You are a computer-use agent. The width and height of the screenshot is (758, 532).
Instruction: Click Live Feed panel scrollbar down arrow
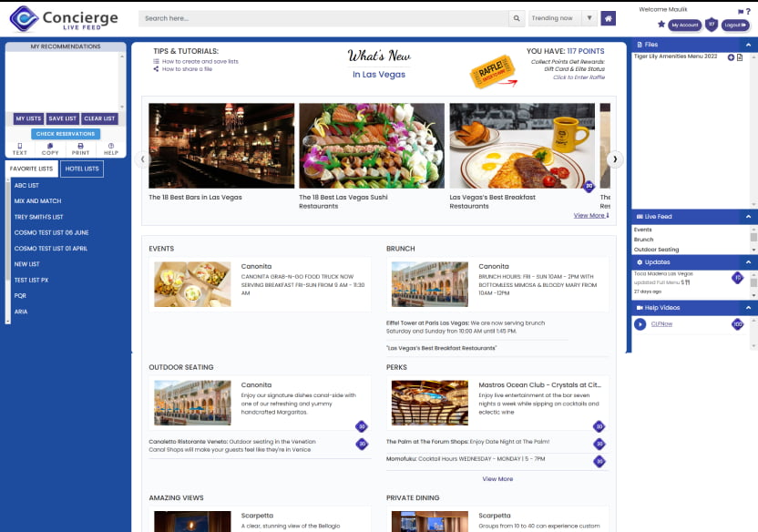pyautogui.click(x=753, y=250)
